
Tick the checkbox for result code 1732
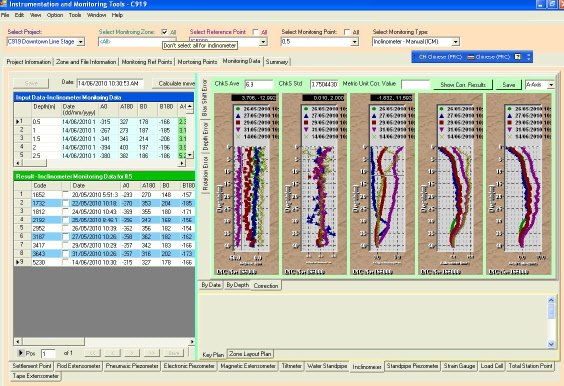[x=65, y=203]
